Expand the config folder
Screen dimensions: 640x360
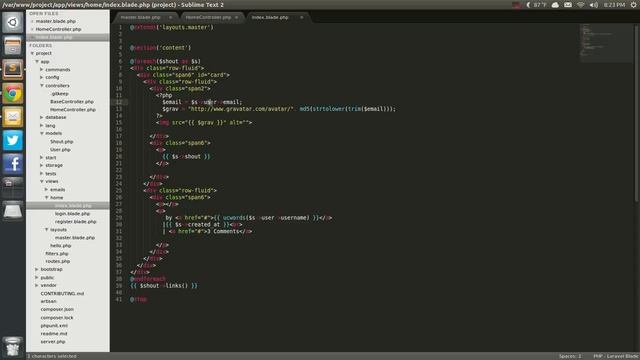42,78
